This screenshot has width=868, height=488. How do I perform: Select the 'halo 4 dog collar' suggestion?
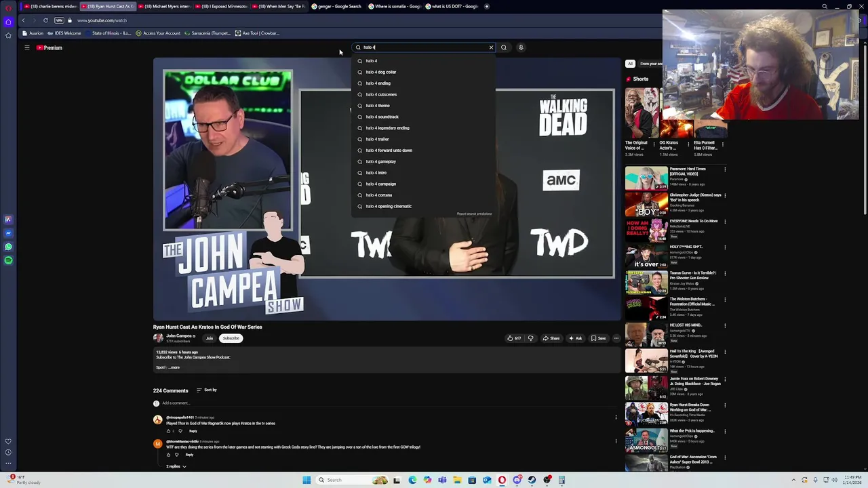pyautogui.click(x=424, y=72)
